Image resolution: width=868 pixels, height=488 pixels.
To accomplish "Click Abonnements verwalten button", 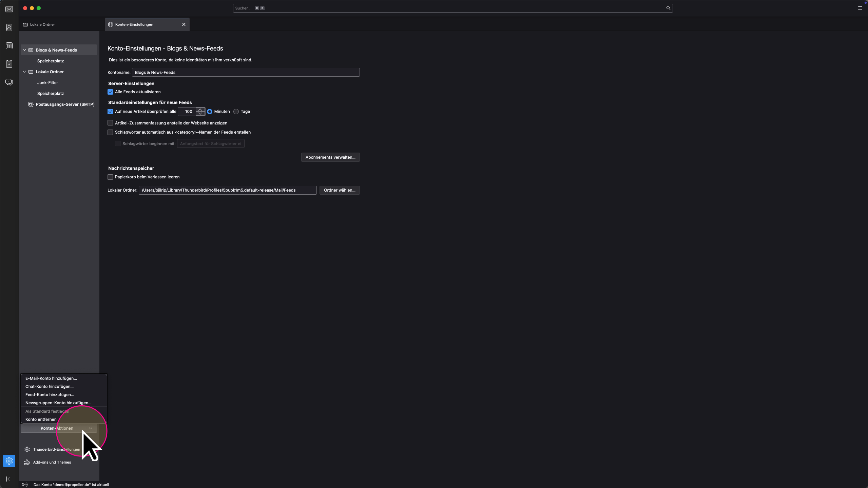I will [330, 157].
